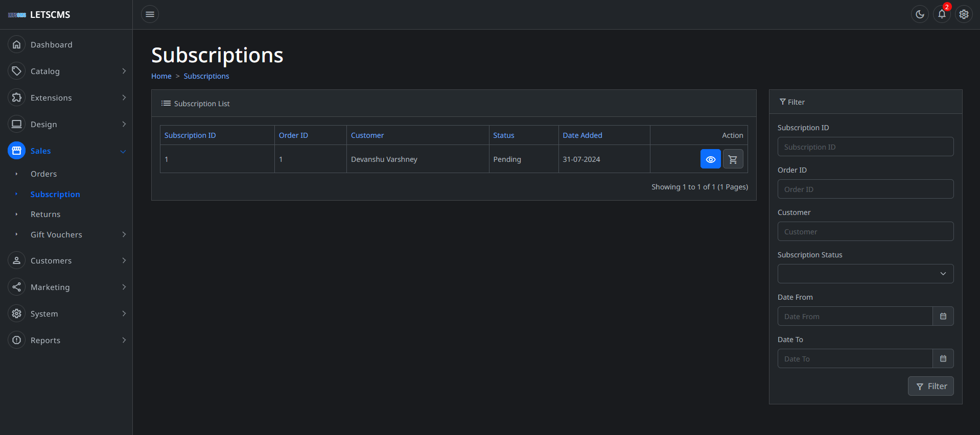The width and height of the screenshot is (980, 435).
Task: Open Orders under Sales menu
Action: click(44, 174)
